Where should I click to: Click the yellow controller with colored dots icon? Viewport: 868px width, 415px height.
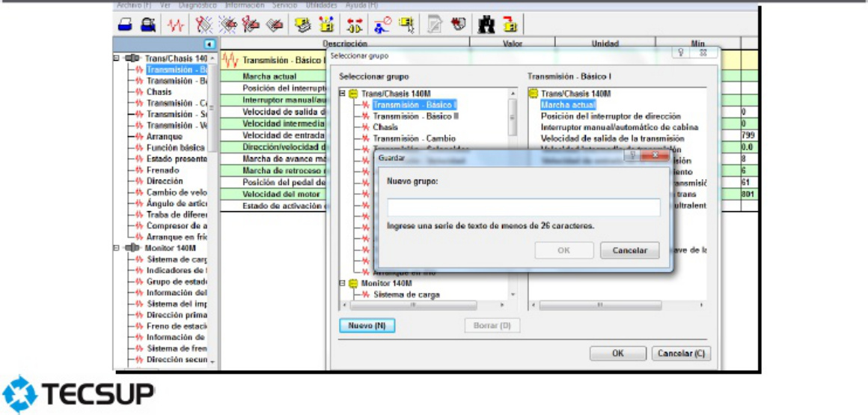(327, 25)
